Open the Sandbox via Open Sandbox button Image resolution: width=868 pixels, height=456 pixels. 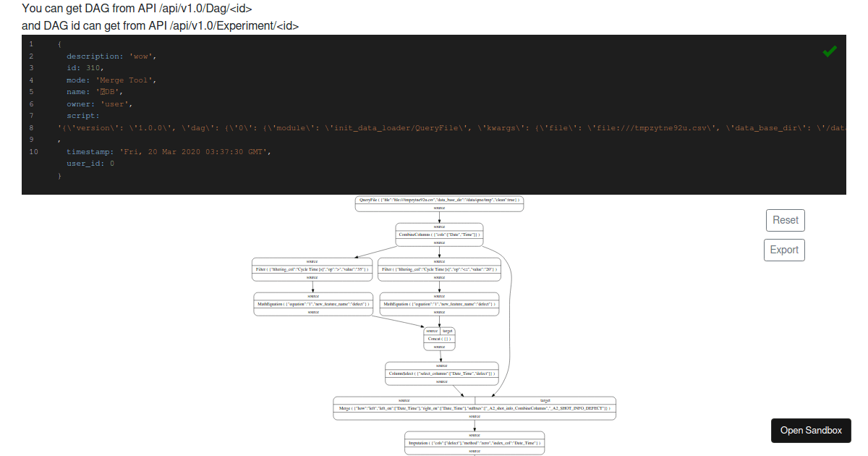811,430
